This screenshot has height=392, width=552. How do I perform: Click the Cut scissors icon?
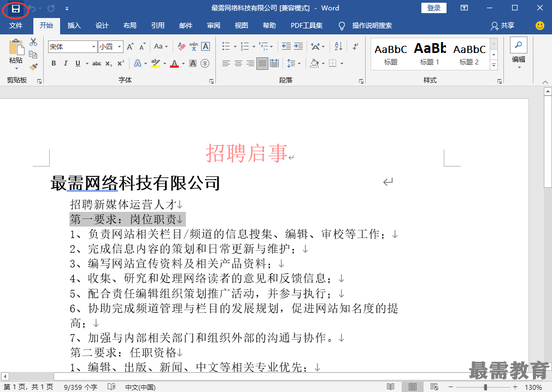coord(33,42)
